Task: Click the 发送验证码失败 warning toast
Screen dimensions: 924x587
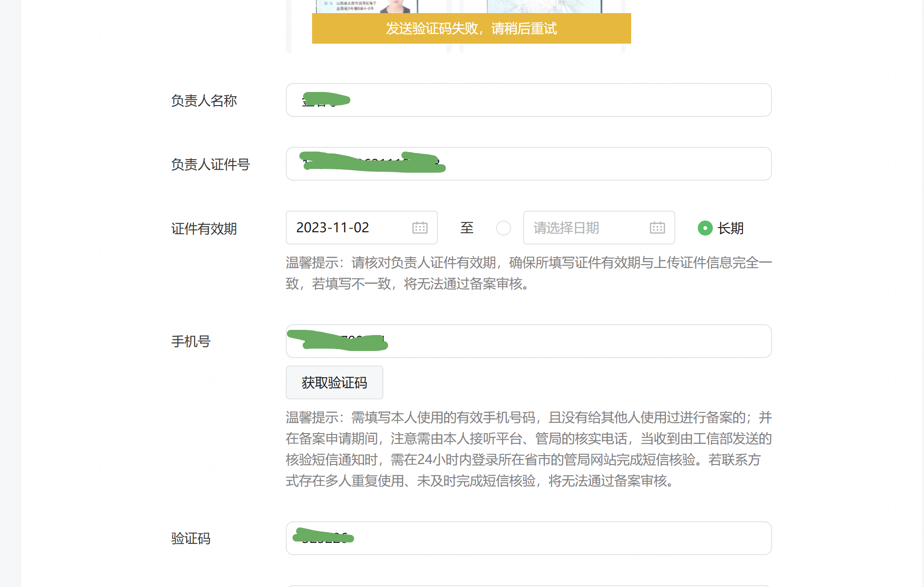Action: tap(471, 28)
